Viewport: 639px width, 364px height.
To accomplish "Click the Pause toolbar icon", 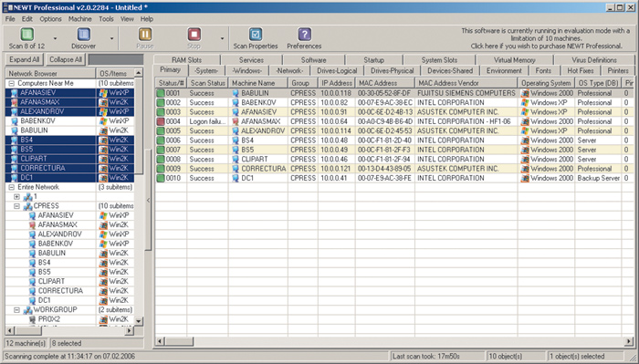I will [x=144, y=35].
